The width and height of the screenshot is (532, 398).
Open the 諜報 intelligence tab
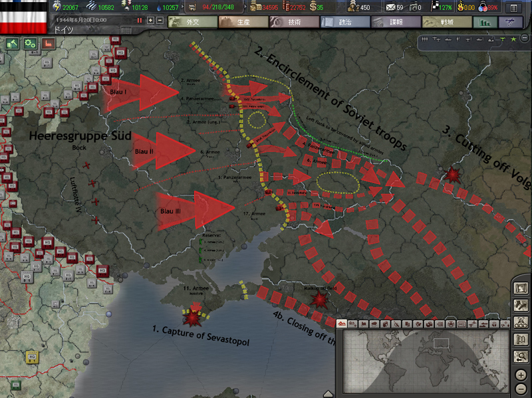coord(396,22)
